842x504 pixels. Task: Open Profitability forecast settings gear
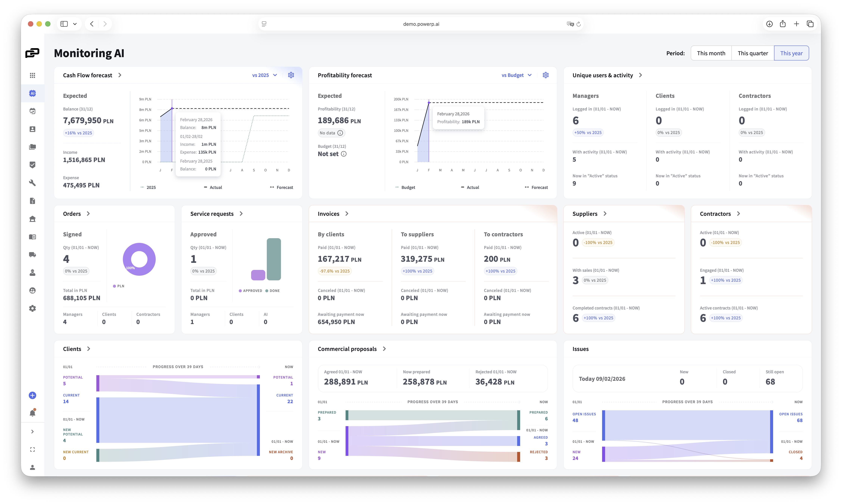(x=546, y=75)
